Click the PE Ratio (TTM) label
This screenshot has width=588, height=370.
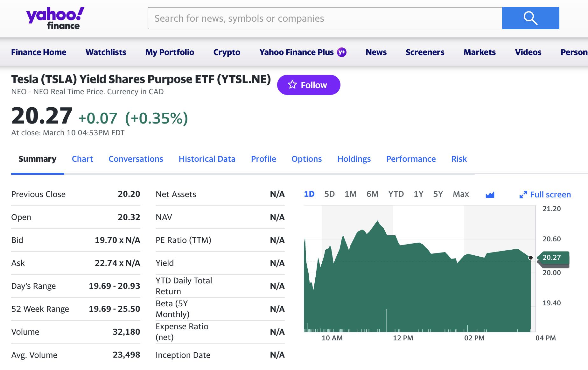[184, 240]
